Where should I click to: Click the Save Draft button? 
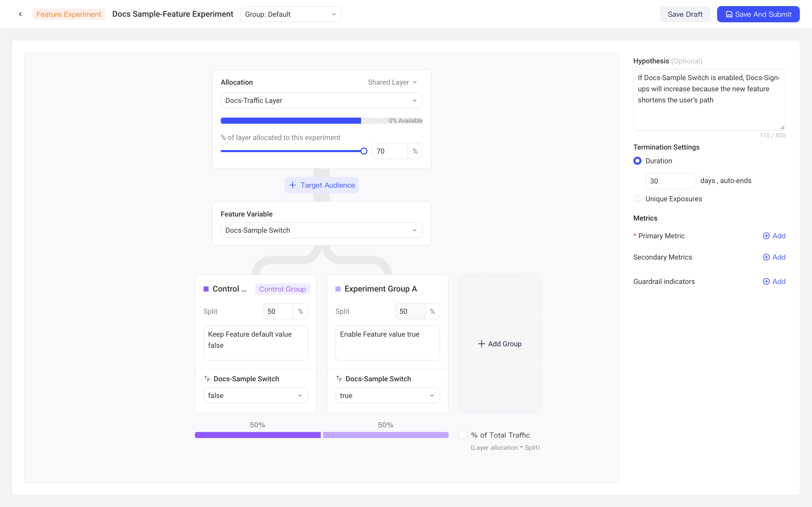685,14
